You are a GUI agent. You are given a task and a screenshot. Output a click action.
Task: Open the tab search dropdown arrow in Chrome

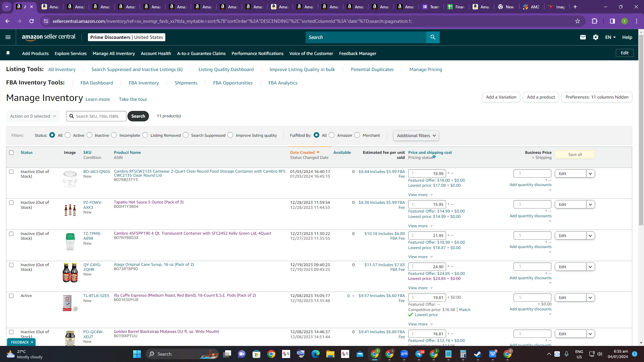(x=7, y=7)
